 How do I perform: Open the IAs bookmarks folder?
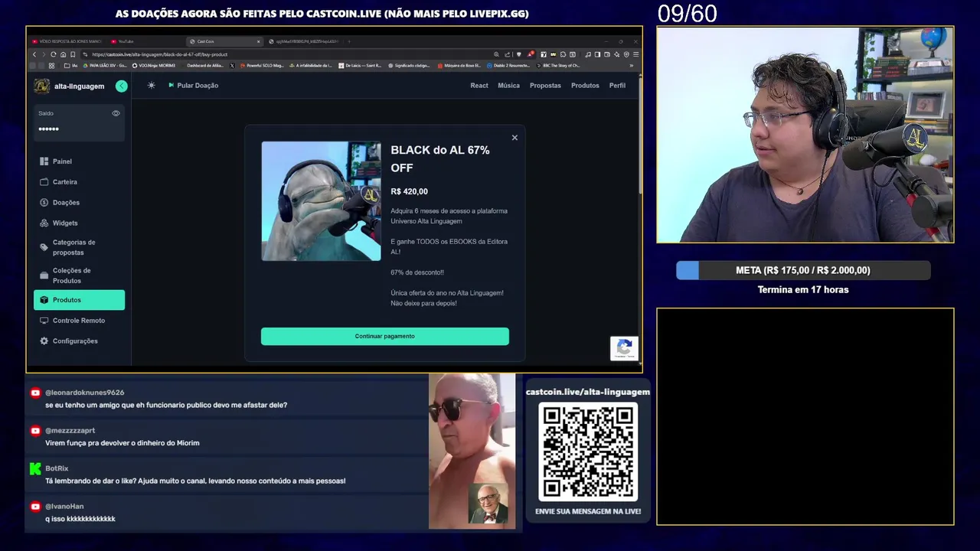(x=70, y=66)
